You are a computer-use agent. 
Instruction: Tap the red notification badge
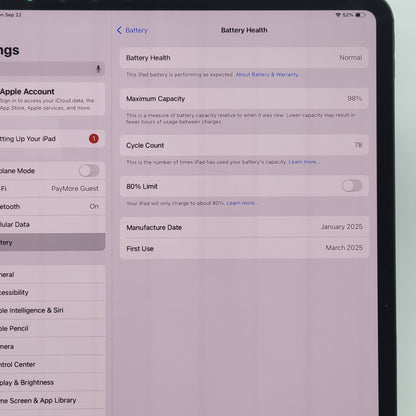tap(94, 138)
